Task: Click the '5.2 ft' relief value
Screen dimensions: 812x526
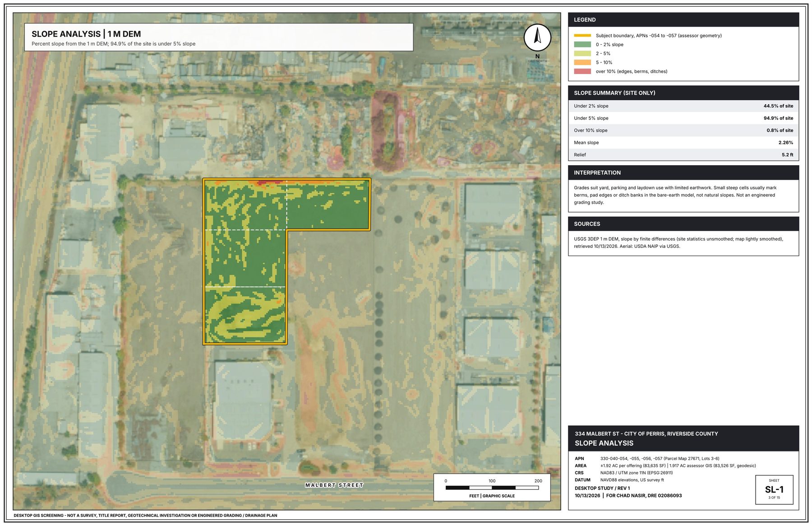Action: pyautogui.click(x=787, y=155)
